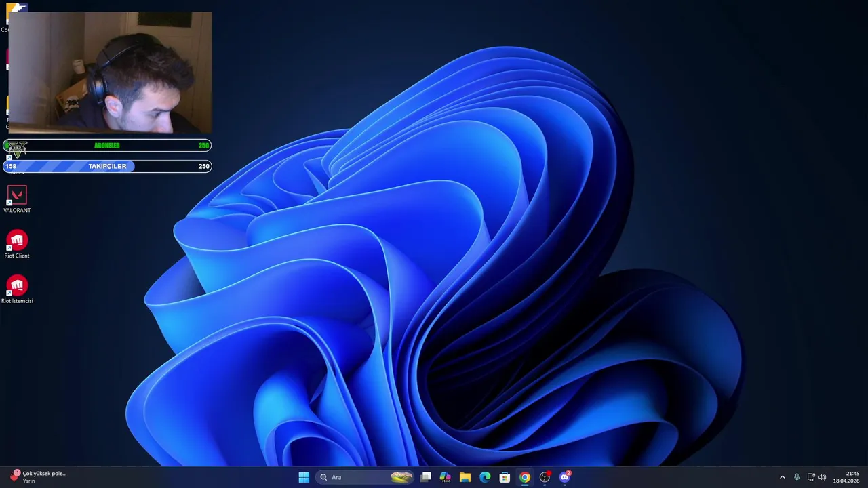Open Discord from the taskbar
868x488 pixels.
click(x=564, y=477)
